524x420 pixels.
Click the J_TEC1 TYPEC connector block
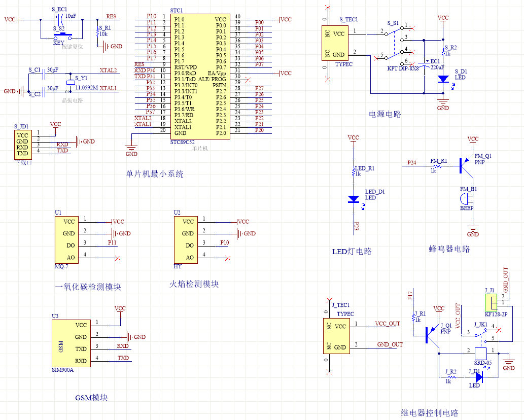336,336
